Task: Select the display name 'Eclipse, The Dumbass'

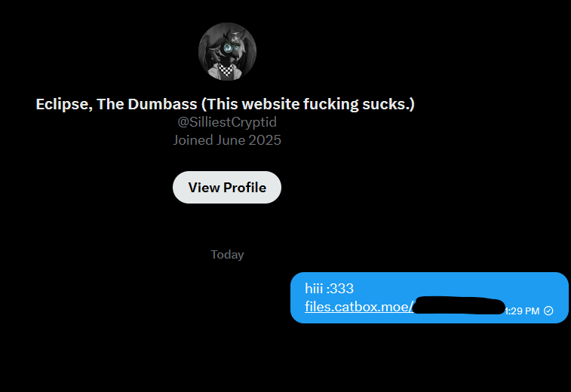Action: pyautogui.click(x=116, y=104)
